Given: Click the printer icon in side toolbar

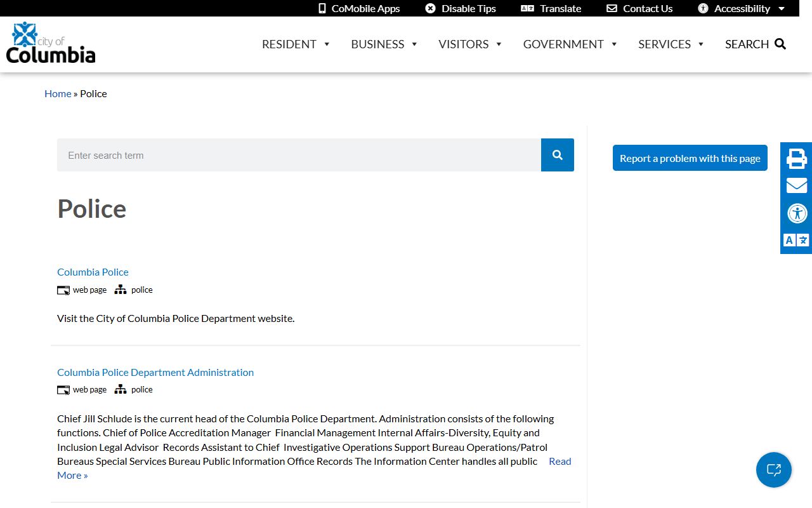Looking at the screenshot, I should [796, 158].
